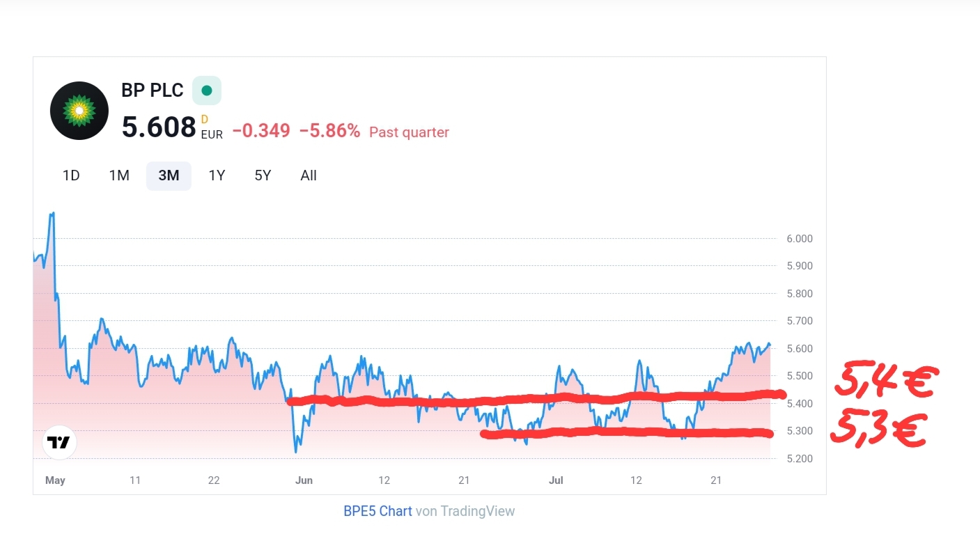Show the 1Y price history

[217, 175]
